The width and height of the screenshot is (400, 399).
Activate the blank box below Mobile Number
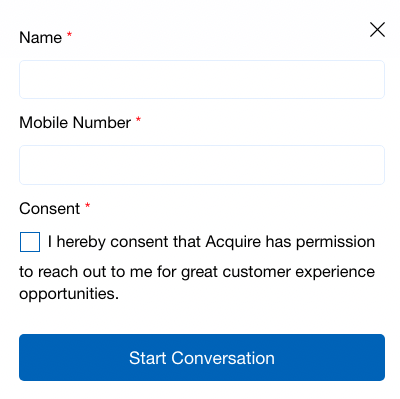[x=202, y=165]
